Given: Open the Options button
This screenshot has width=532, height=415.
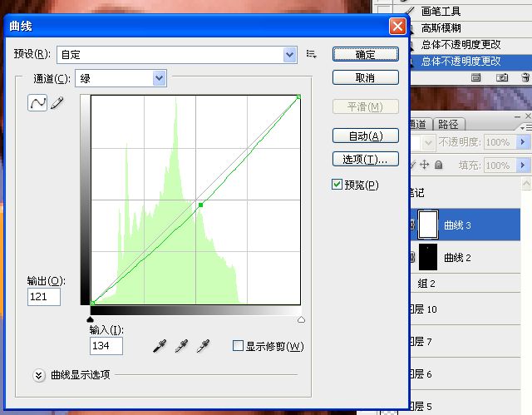Looking at the screenshot, I should 366,159.
